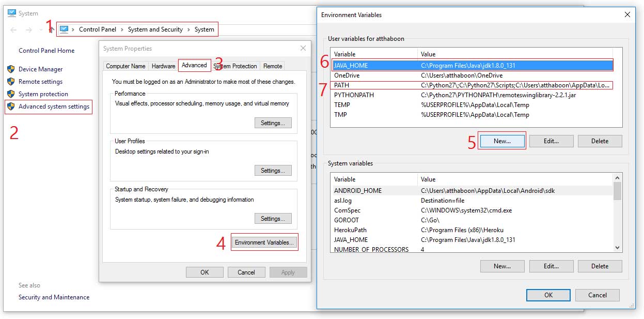Click the System variables scrollbar down arrow
Viewport: 644px width, 319px height.
point(617,248)
